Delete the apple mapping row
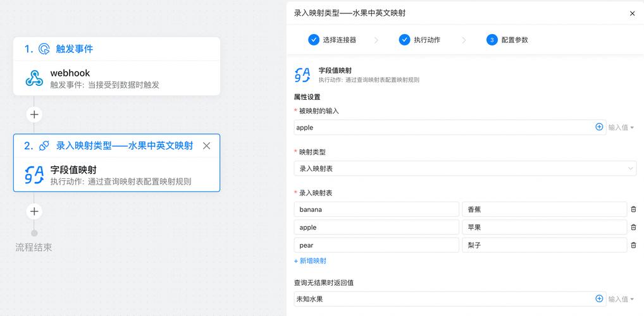 pyautogui.click(x=633, y=228)
